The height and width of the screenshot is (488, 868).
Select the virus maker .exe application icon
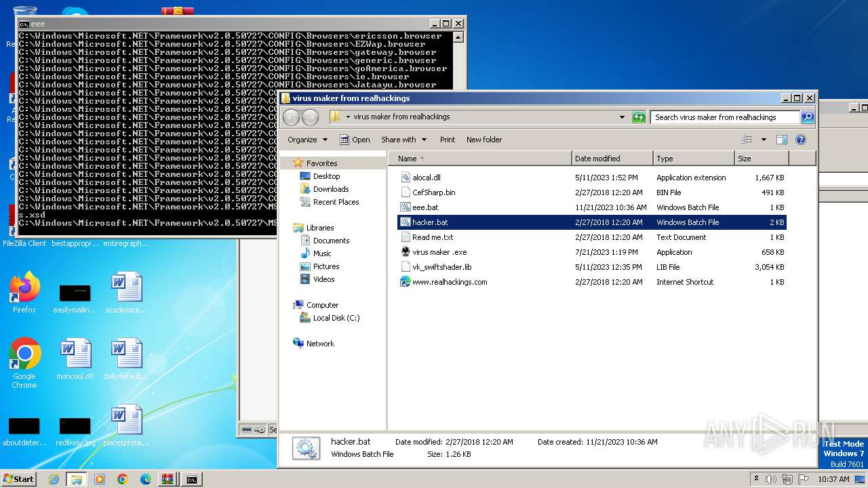tap(406, 252)
